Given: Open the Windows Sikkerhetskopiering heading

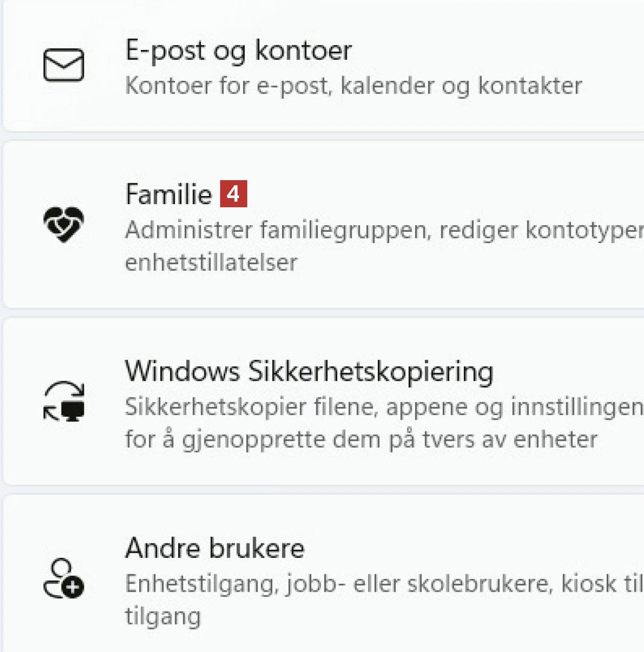Looking at the screenshot, I should click(x=309, y=372).
